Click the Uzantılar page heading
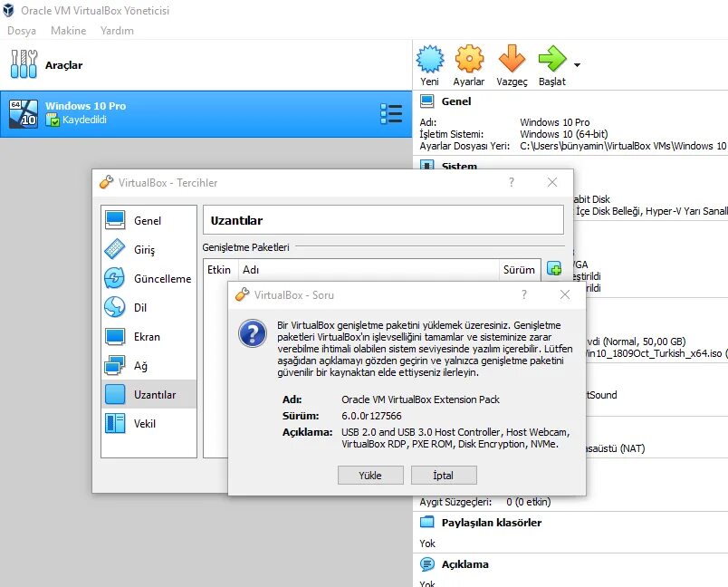The height and width of the screenshot is (587, 728). pyautogui.click(x=236, y=221)
